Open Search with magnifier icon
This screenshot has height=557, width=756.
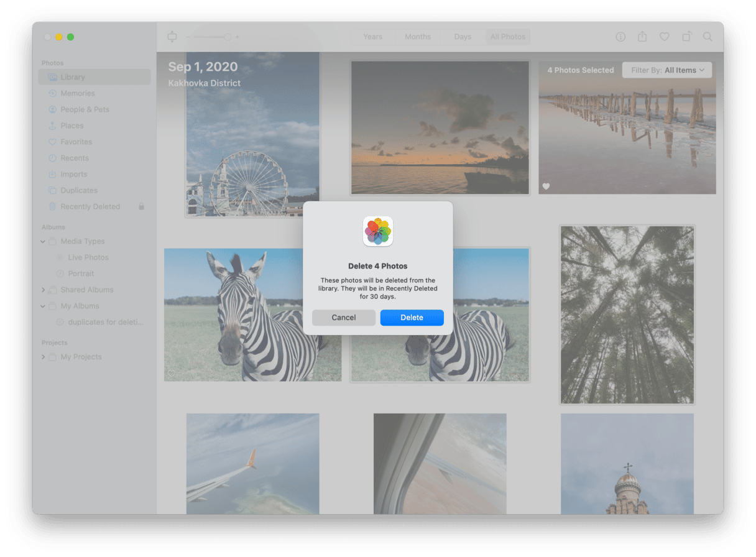click(x=708, y=37)
